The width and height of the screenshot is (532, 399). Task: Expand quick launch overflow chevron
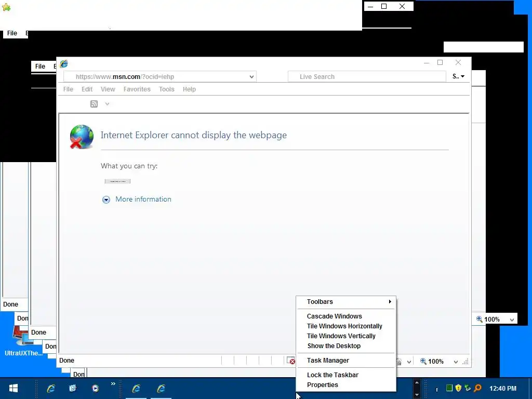[x=113, y=384]
